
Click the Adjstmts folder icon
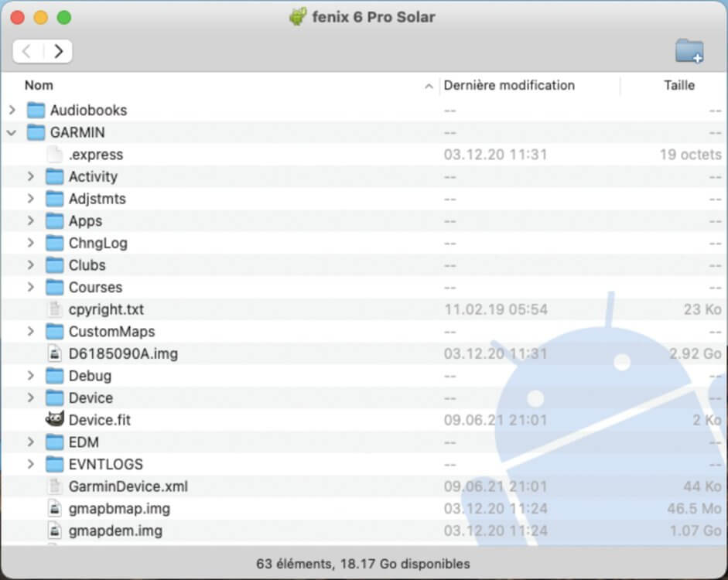coord(54,199)
